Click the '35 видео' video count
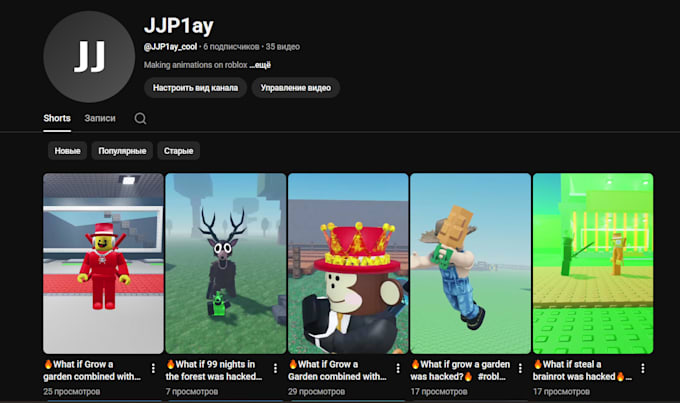This screenshot has height=403, width=680. (x=283, y=46)
